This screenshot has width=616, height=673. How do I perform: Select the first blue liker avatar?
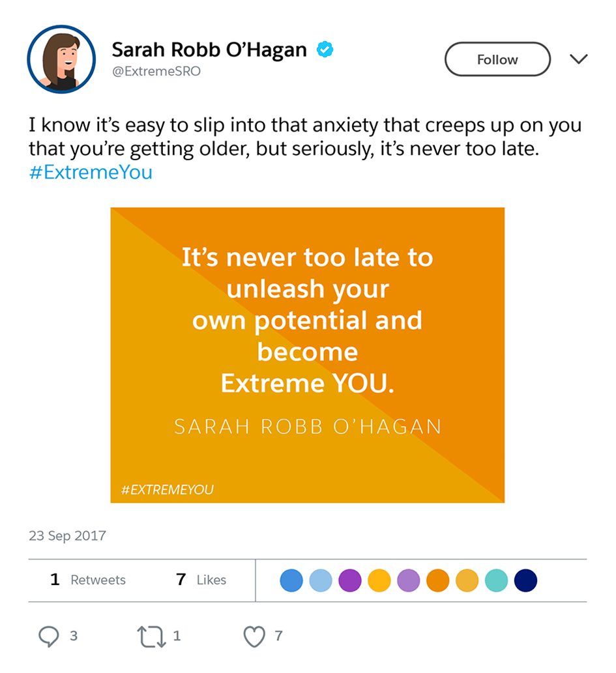point(291,580)
